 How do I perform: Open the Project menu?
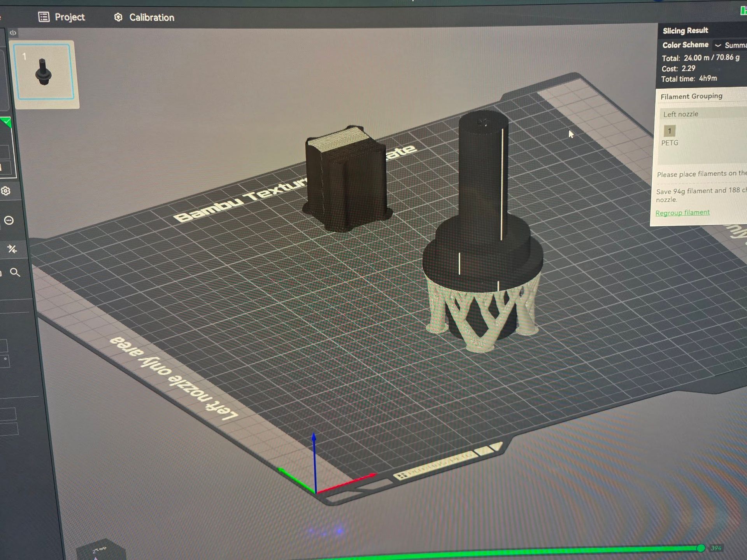pos(70,17)
